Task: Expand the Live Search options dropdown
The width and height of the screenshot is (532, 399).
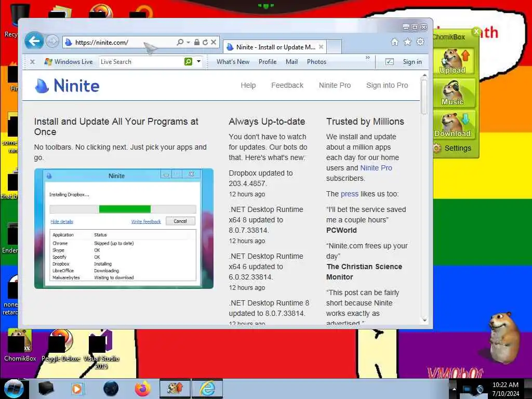Action: (199, 61)
